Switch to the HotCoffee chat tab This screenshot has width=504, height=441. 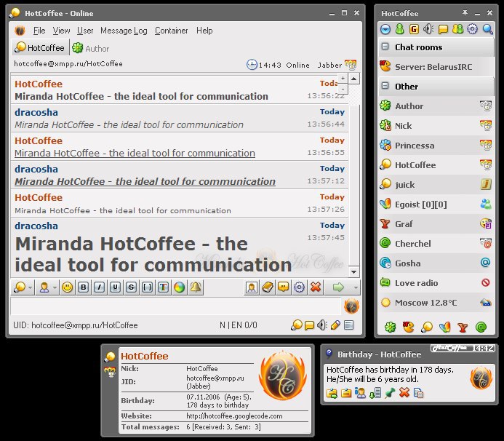pos(40,48)
